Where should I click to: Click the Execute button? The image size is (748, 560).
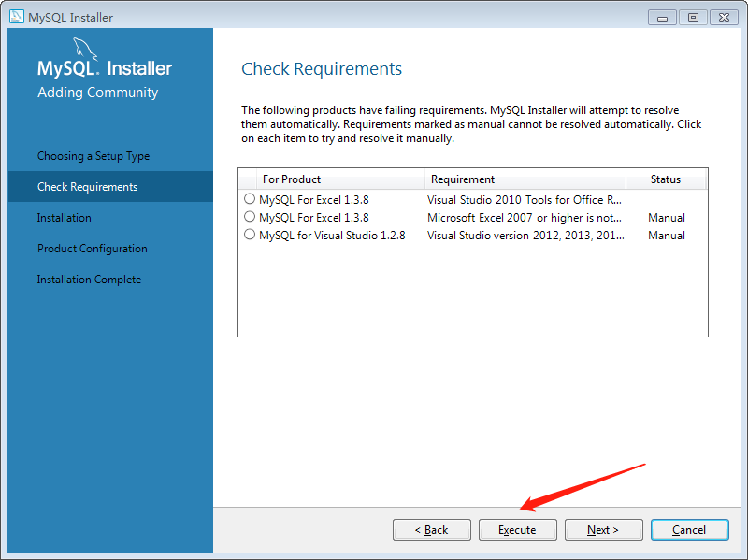[x=518, y=530]
